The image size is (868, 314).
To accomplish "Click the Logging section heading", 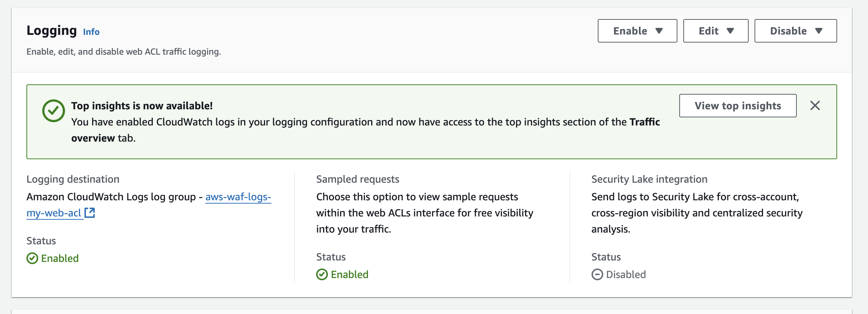I will (51, 30).
